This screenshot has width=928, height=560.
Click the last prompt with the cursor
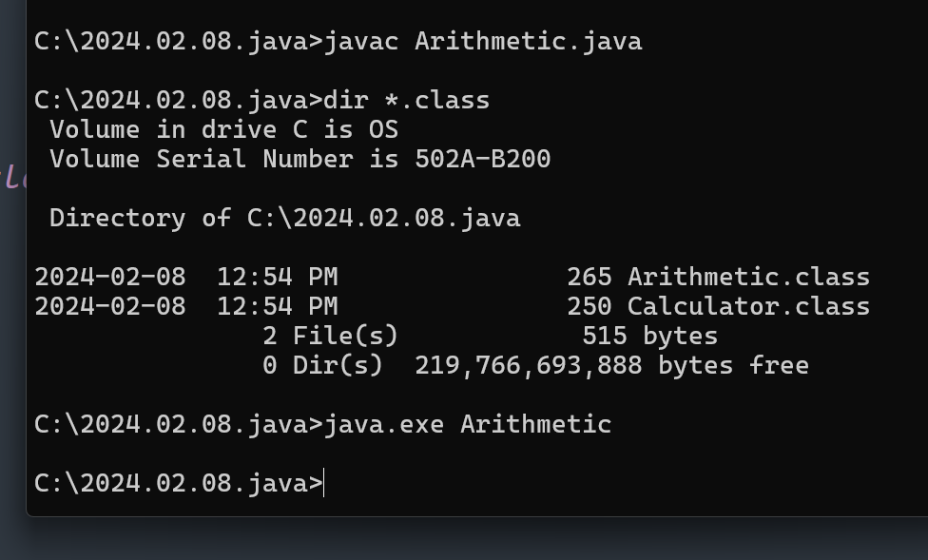tap(179, 484)
